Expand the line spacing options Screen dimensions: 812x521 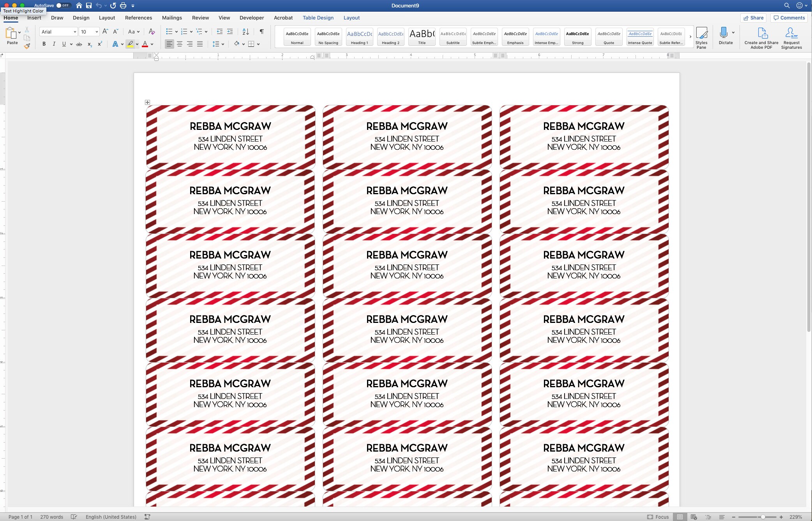click(222, 44)
